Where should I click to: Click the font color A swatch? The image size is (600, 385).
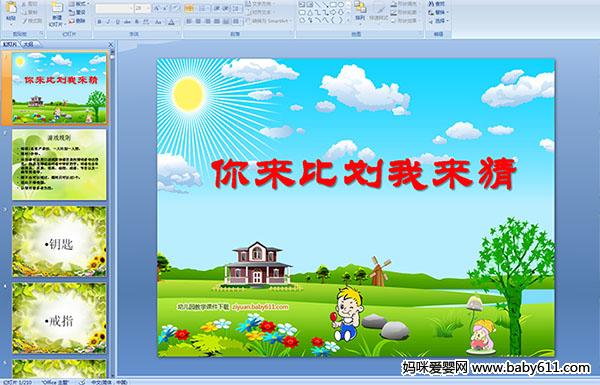pyautogui.click(x=171, y=22)
